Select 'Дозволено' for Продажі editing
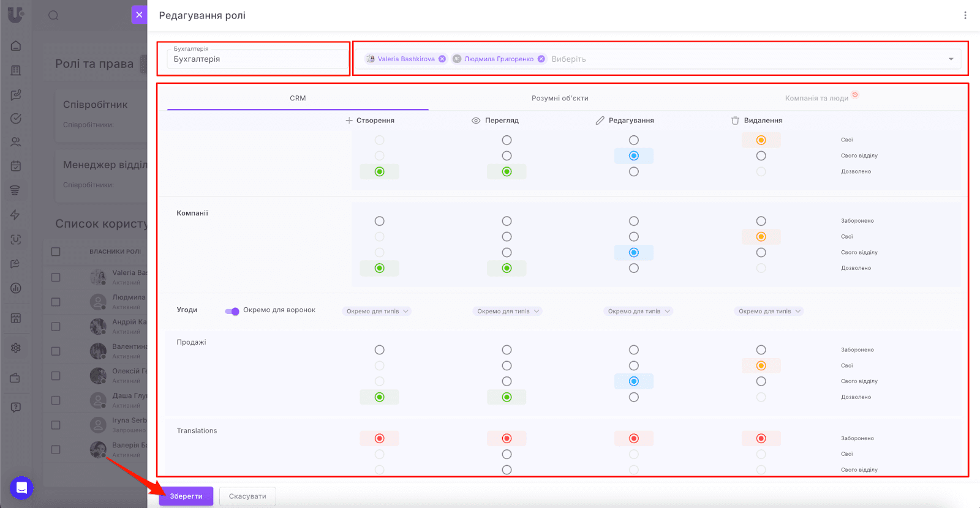Image resolution: width=980 pixels, height=508 pixels. 634,397
